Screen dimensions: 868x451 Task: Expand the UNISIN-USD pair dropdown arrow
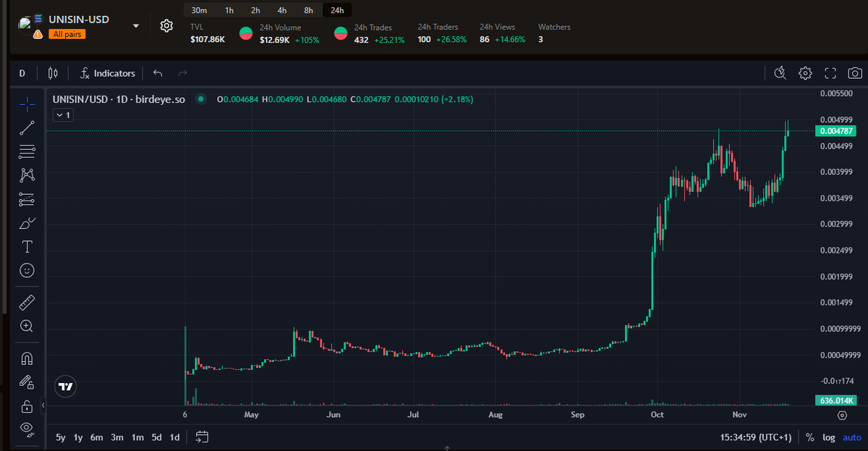pos(136,26)
